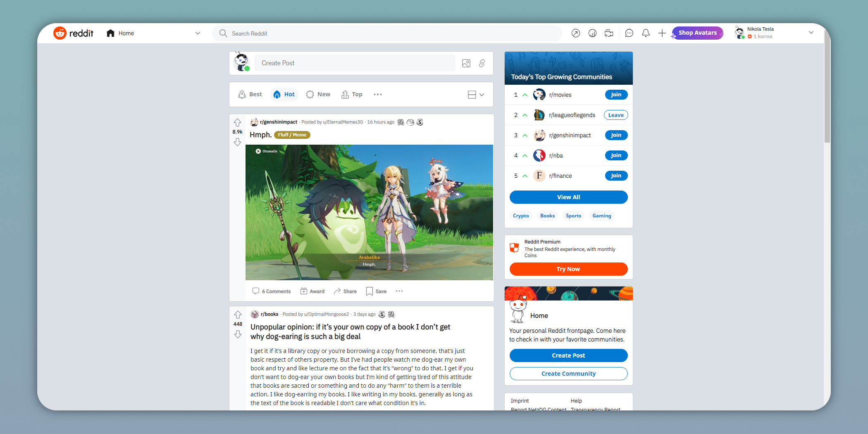This screenshot has width=868, height=434.
Task: Open the dog-earing unpopular opinion post title
Action: pyautogui.click(x=350, y=332)
